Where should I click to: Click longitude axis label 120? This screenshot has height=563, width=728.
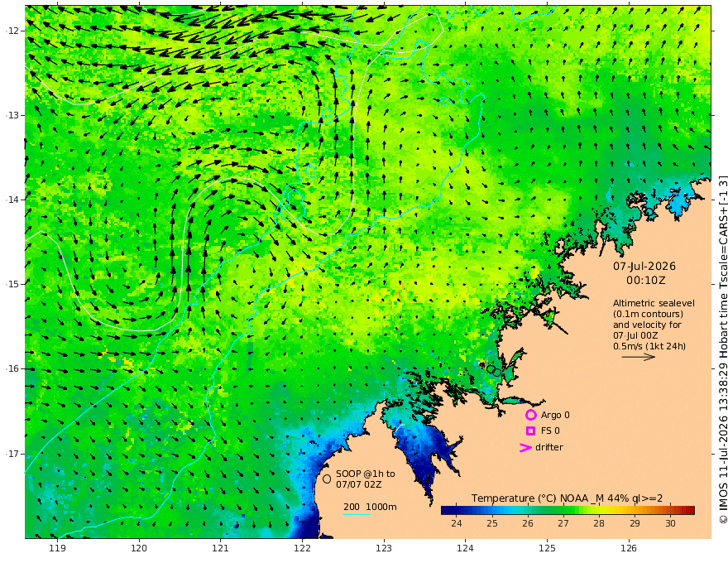click(x=139, y=548)
